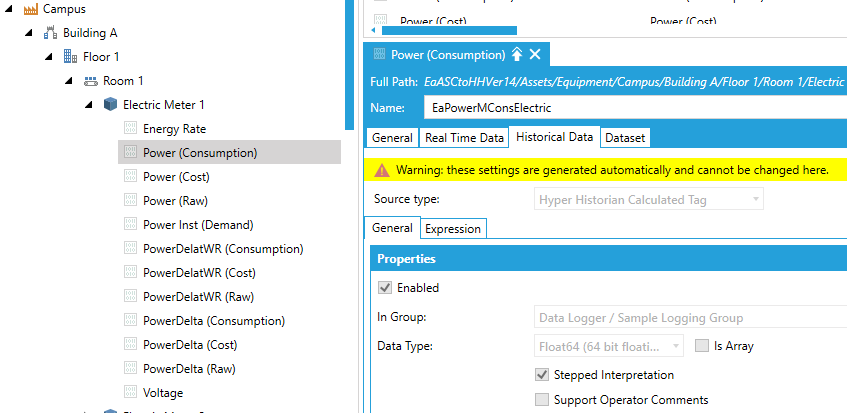Click the Energy Rate property icon
The height and width of the screenshot is (413, 847).
click(x=130, y=129)
